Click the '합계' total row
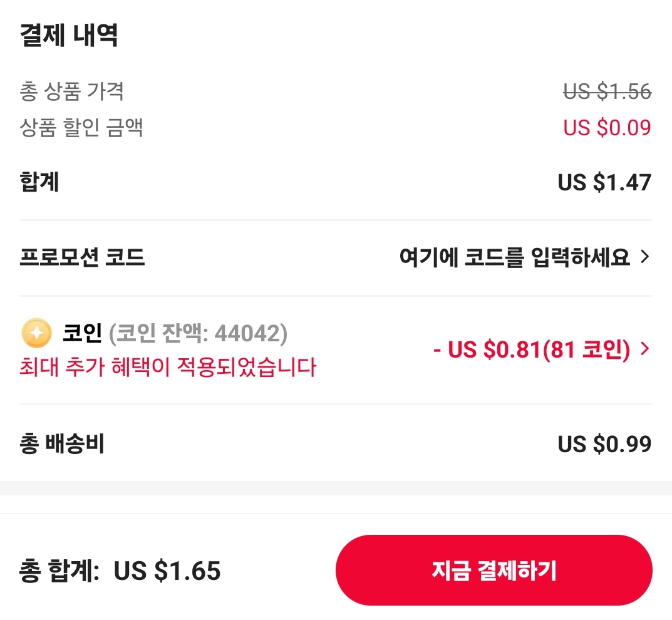Image resolution: width=672 pixels, height=620 pixels. [x=38, y=182]
